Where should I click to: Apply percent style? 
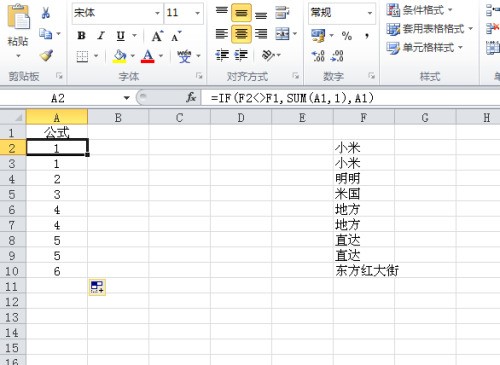[347, 36]
